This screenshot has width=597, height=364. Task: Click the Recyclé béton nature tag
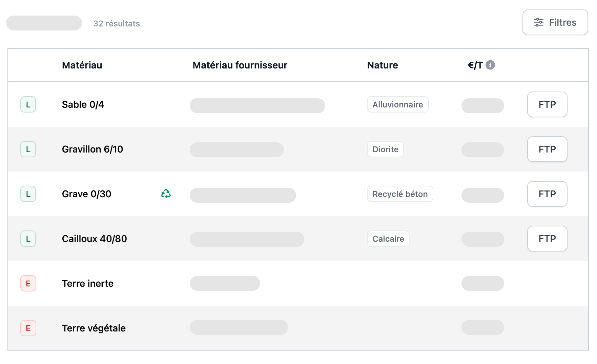pos(400,194)
